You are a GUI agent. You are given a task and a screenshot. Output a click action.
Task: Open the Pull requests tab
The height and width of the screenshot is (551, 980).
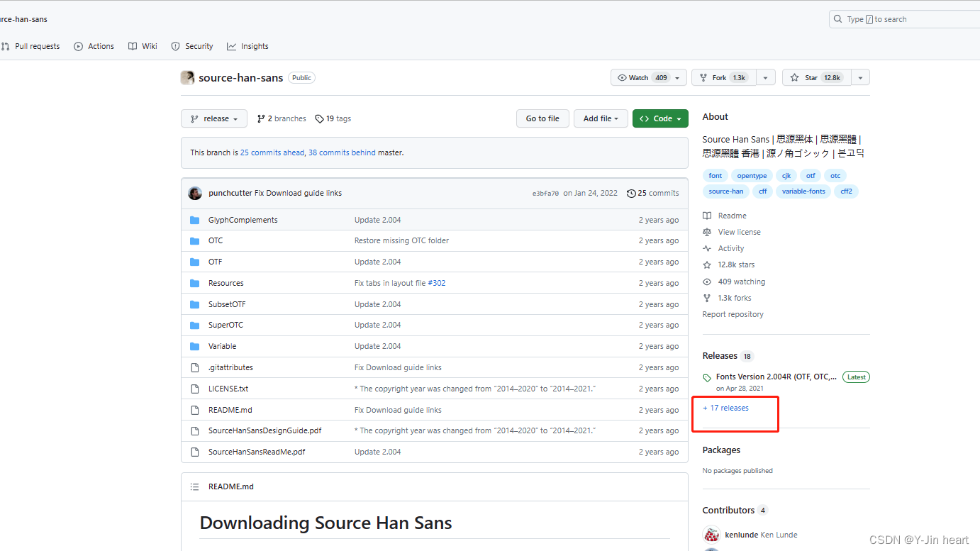[x=30, y=46]
